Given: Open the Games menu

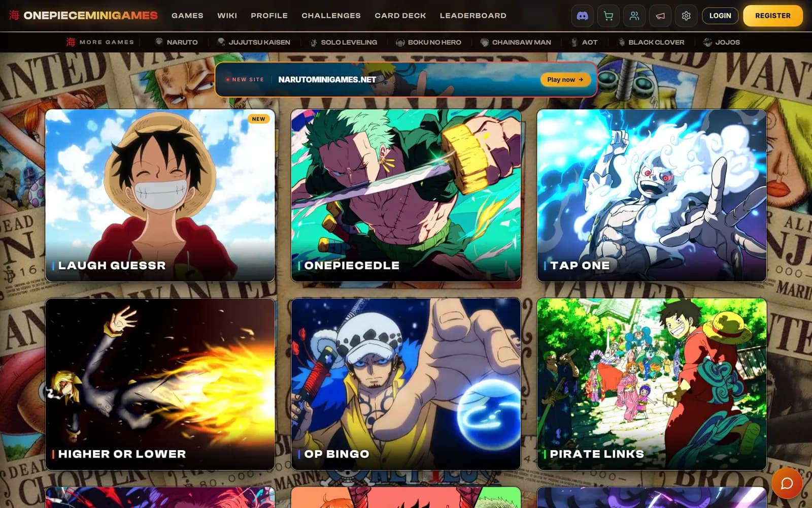Looking at the screenshot, I should click(x=187, y=16).
